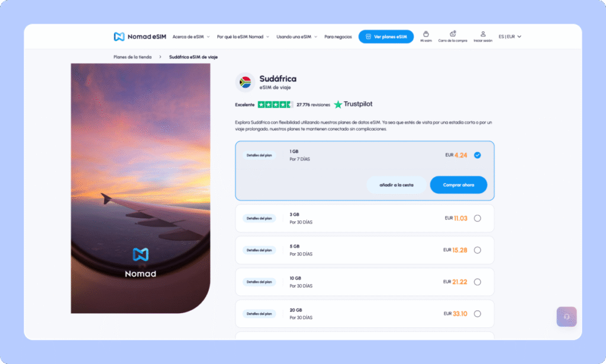The width and height of the screenshot is (606, 364).
Task: Open the Mi esim icon
Action: coord(426,35)
